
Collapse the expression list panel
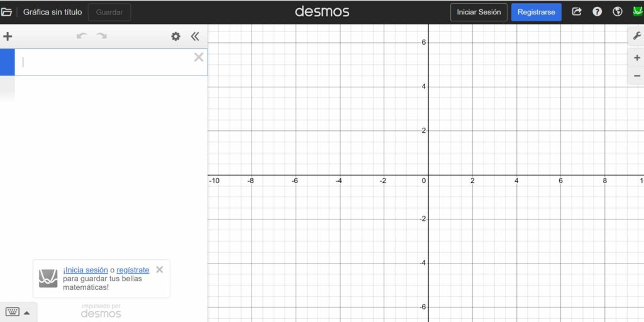[x=195, y=36]
